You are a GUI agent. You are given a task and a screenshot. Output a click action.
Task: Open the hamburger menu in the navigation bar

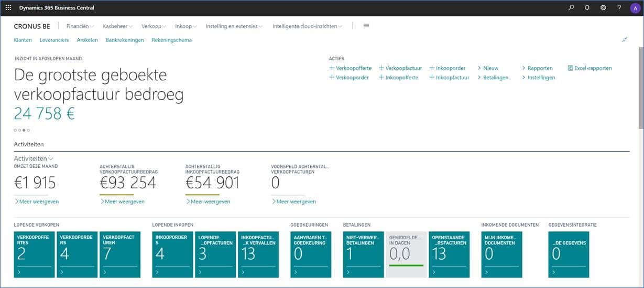[x=366, y=26]
